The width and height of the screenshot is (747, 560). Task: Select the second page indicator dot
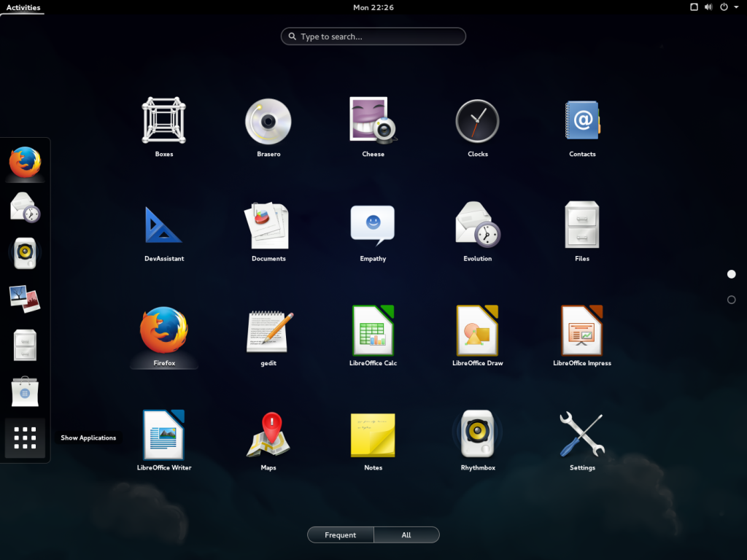point(732,299)
